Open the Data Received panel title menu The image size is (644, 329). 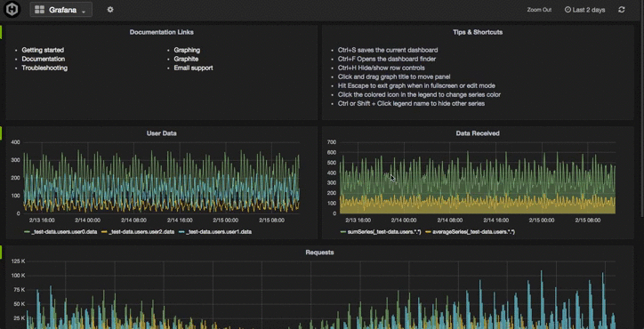pyautogui.click(x=478, y=133)
